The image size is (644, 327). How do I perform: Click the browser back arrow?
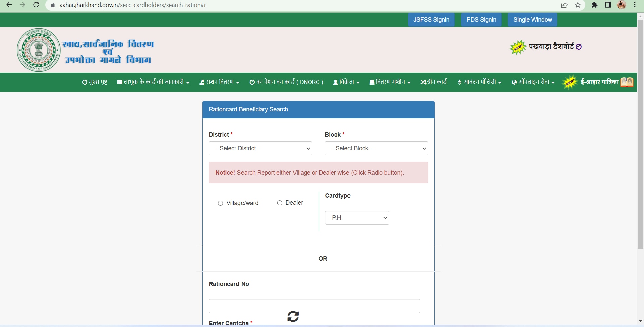(9, 5)
